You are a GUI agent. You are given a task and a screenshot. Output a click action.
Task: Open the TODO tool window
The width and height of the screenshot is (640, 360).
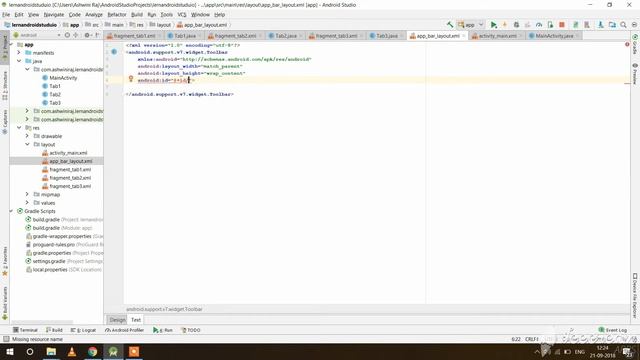point(191,330)
